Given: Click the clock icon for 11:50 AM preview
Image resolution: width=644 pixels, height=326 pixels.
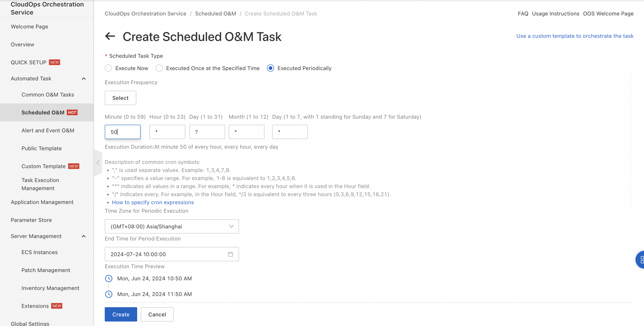Looking at the screenshot, I should pyautogui.click(x=109, y=294).
